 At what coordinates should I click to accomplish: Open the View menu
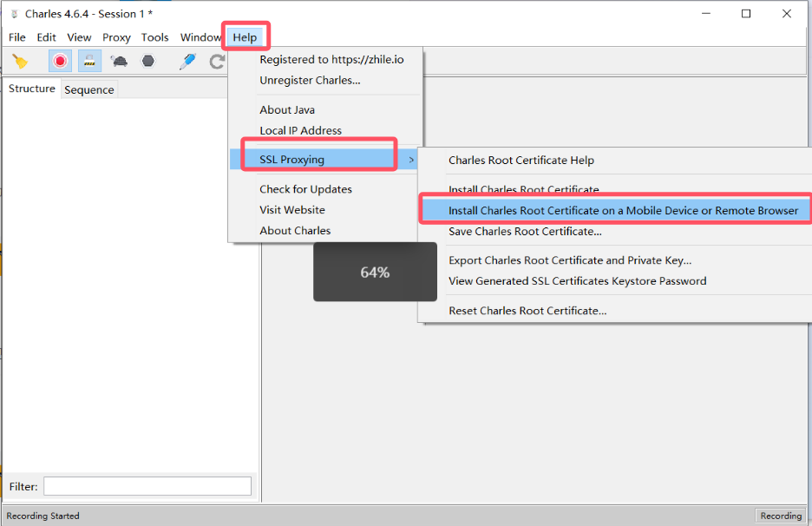[79, 37]
